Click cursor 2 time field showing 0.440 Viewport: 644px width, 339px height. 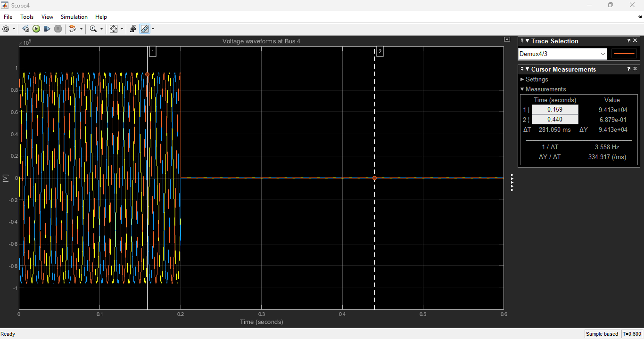click(x=555, y=120)
